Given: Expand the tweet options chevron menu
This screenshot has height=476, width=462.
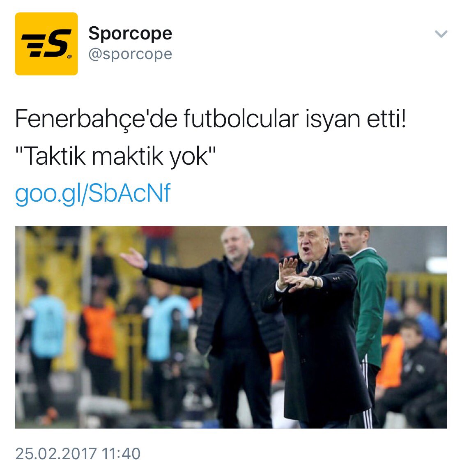Looking at the screenshot, I should coord(441,34).
